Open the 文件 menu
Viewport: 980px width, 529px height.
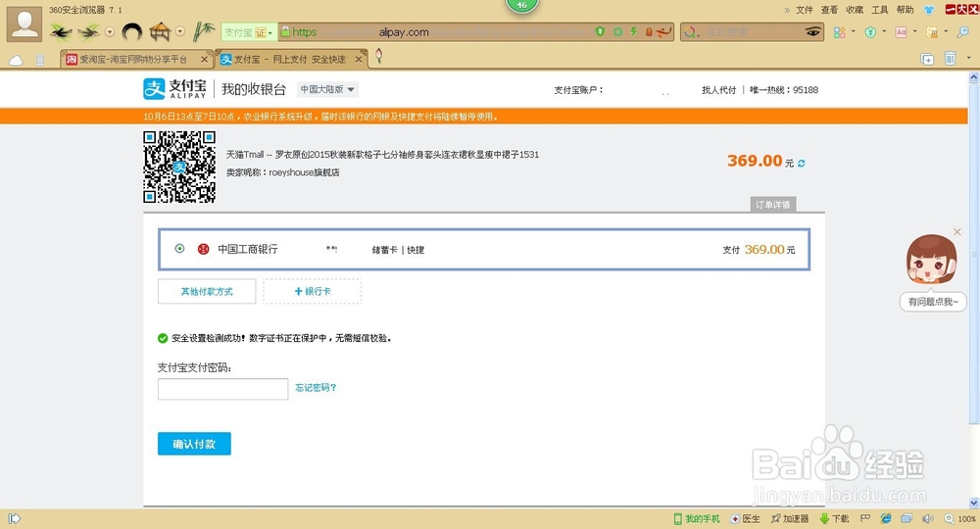click(805, 10)
